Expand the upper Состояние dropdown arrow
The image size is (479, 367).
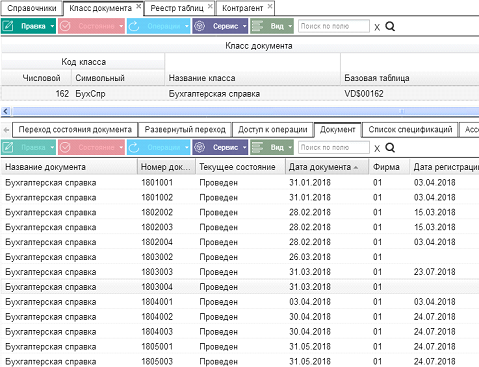tap(121, 26)
